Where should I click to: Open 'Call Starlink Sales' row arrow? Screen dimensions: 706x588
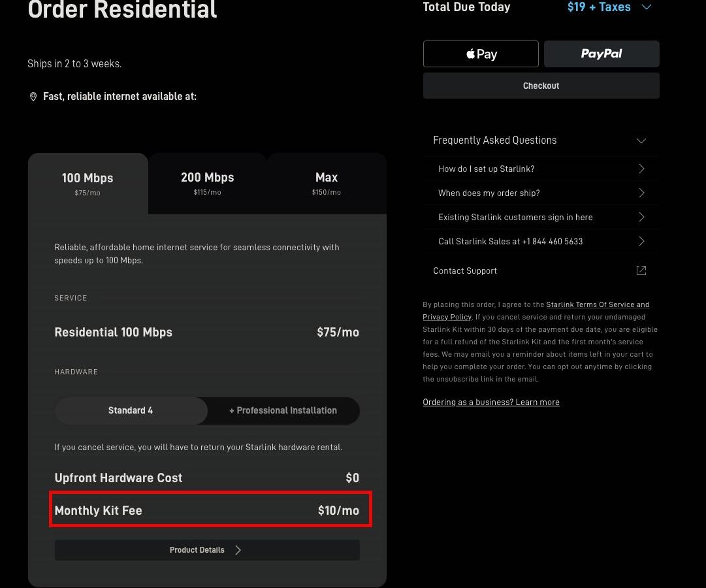point(641,242)
